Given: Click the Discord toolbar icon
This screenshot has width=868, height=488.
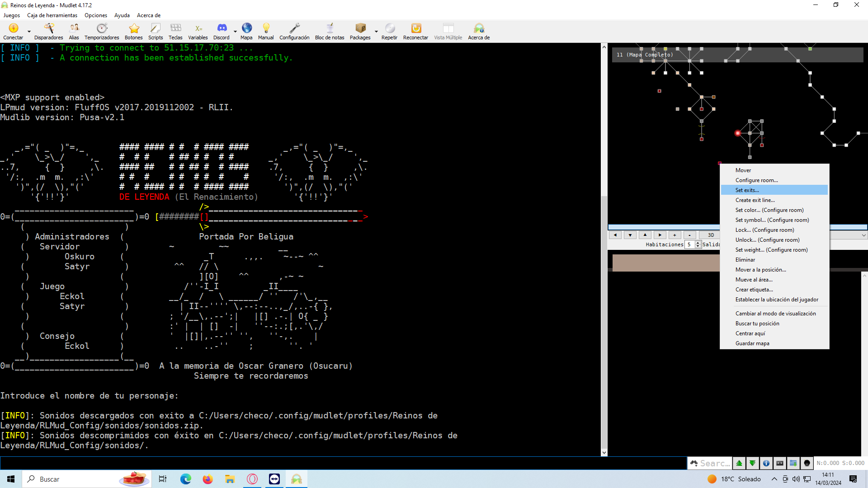Looking at the screenshot, I should pos(222,32).
